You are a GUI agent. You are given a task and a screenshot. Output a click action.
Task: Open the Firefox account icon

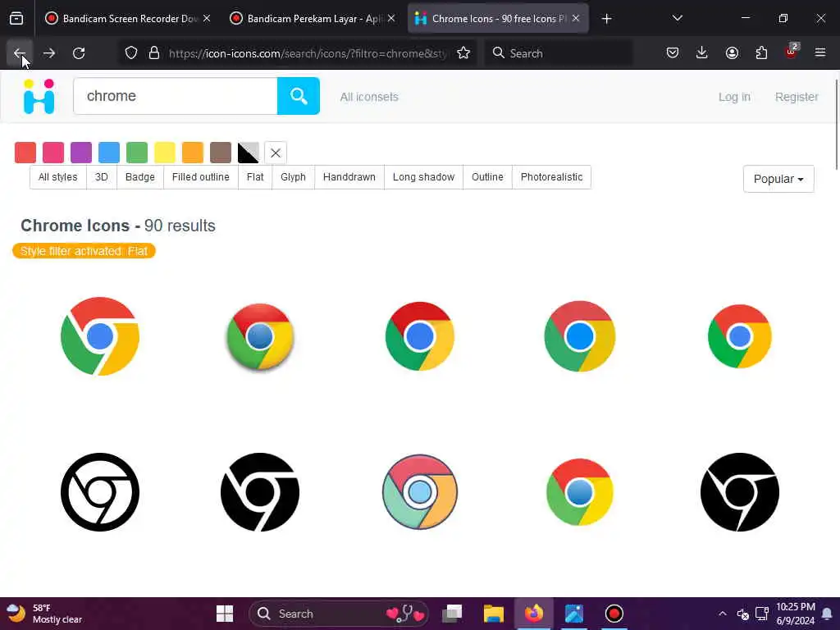(732, 53)
